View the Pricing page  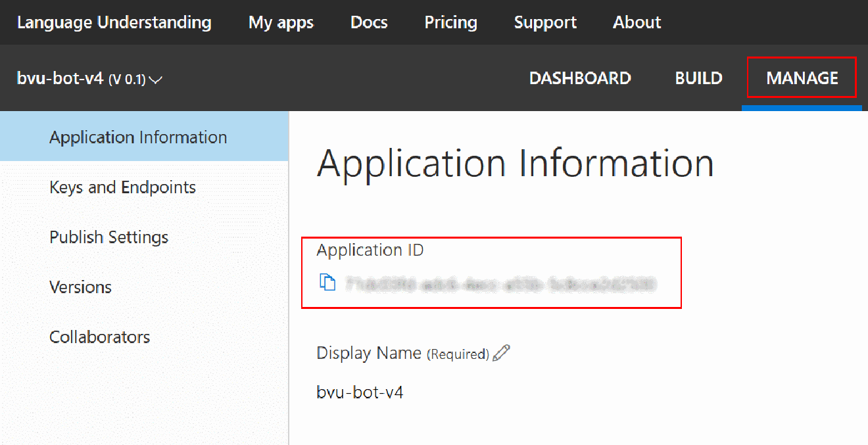tap(450, 22)
